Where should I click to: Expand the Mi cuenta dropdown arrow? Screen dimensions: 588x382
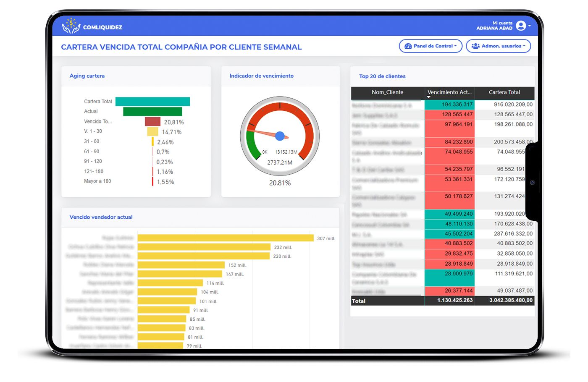530,26
